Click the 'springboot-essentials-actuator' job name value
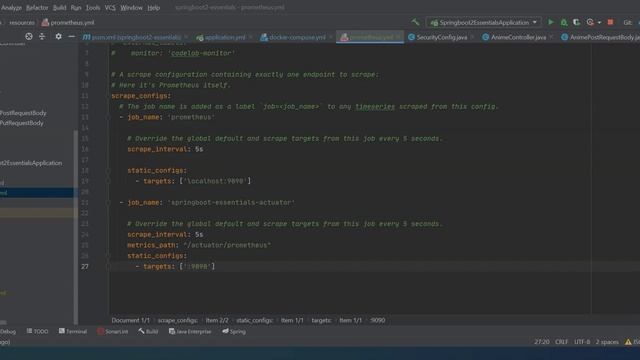Viewport: 640px width, 360px height. click(231, 202)
